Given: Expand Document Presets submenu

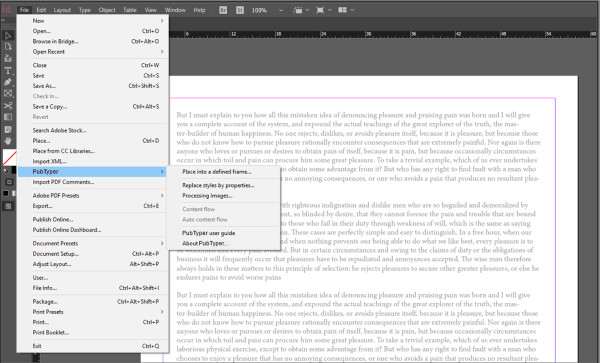Looking at the screenshot, I should (162, 243).
